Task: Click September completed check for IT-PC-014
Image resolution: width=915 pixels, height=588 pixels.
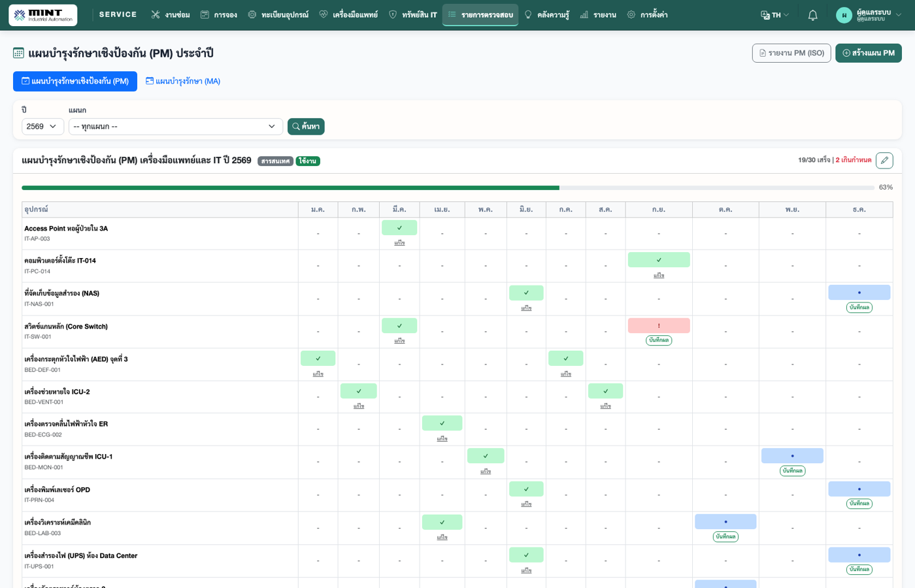Action: click(x=659, y=259)
